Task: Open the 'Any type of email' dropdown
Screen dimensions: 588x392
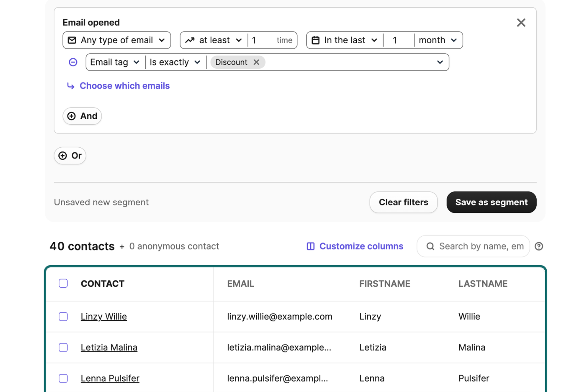Action: pos(117,40)
